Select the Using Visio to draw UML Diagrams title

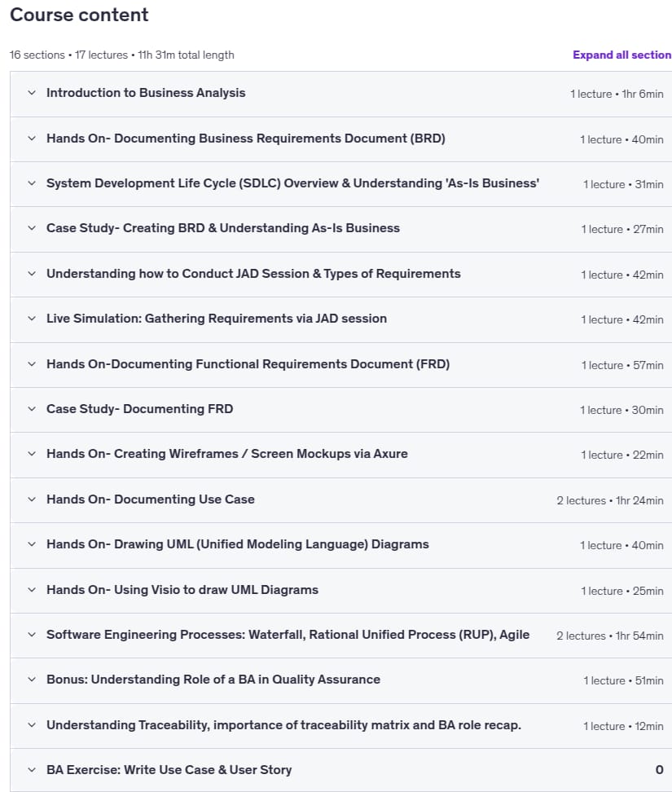182,590
